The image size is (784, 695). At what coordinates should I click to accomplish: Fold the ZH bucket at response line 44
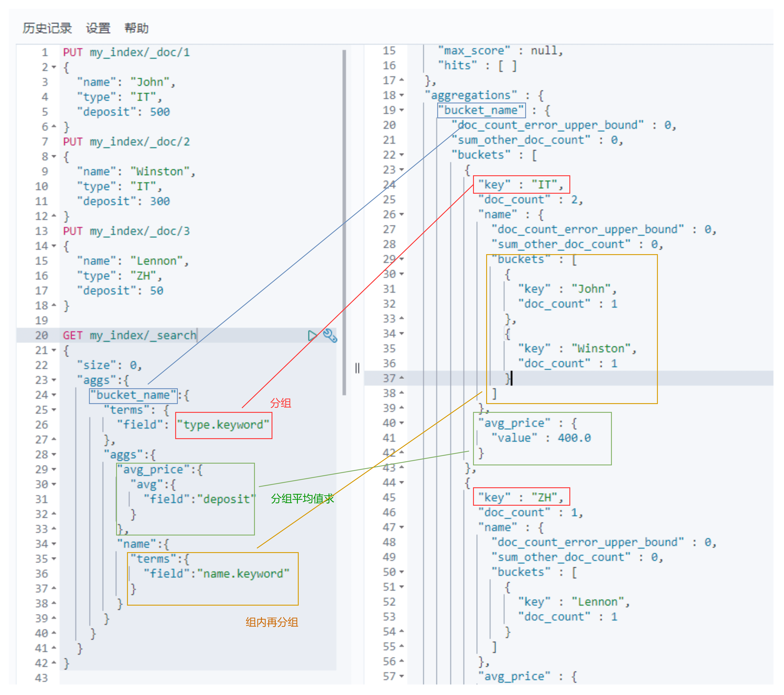pos(402,482)
